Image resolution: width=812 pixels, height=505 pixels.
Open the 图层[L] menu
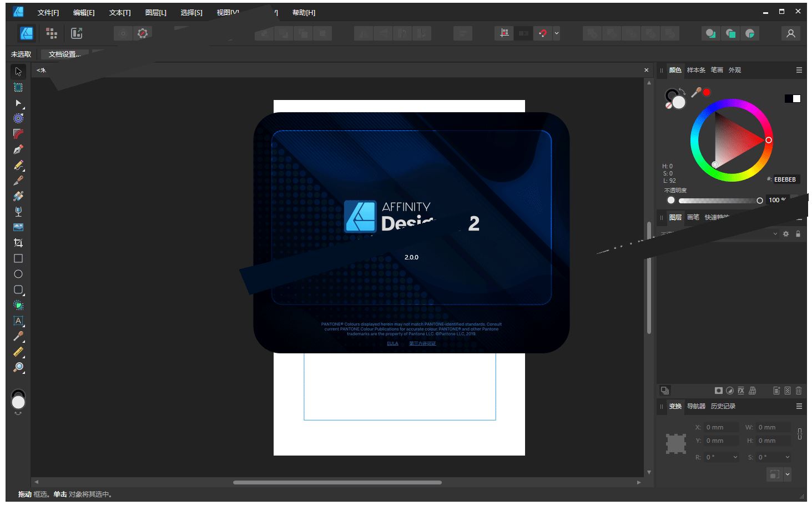click(x=155, y=12)
